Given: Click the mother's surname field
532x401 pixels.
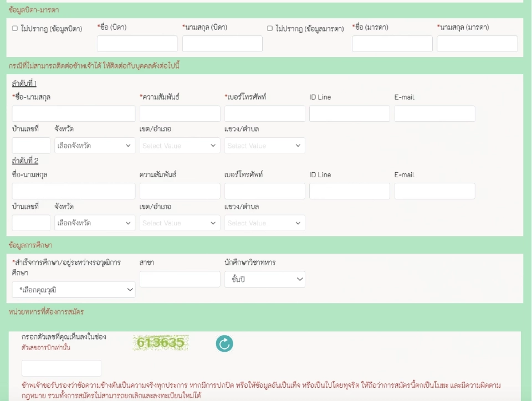Looking at the screenshot, I should coord(477,44).
